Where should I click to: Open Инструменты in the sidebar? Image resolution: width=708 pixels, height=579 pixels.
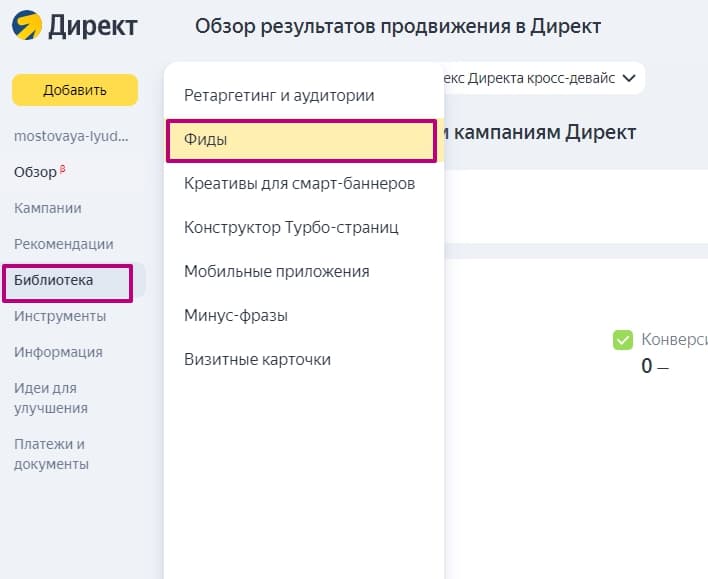click(x=60, y=316)
